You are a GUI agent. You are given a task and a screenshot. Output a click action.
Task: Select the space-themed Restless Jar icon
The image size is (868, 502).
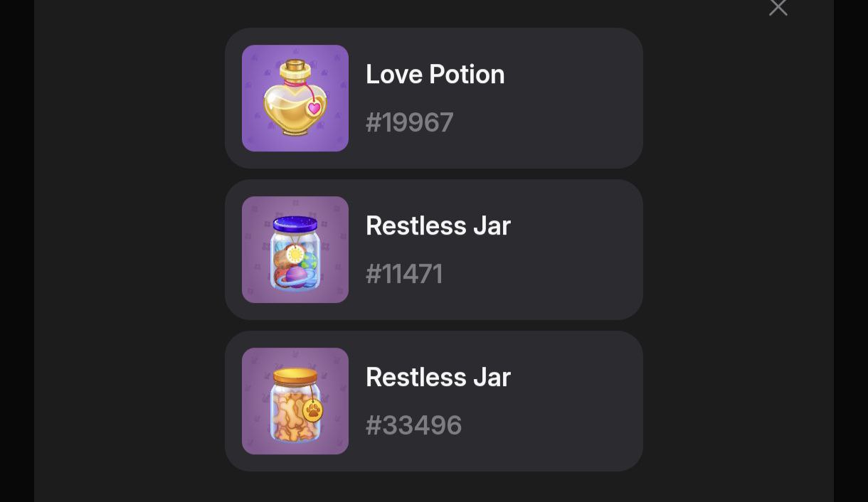[x=295, y=250]
